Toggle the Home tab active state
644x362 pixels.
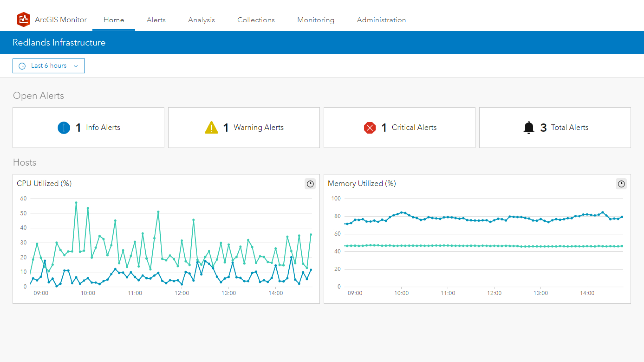(114, 20)
